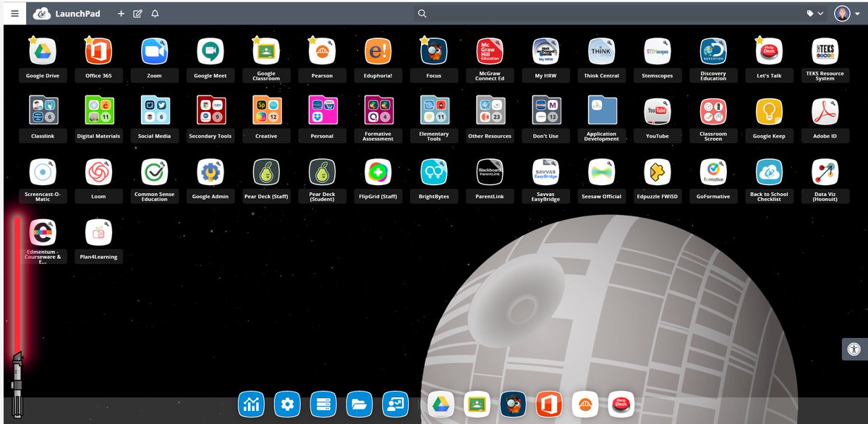
Task: Launch Savvas EasyBridge
Action: pyautogui.click(x=545, y=172)
